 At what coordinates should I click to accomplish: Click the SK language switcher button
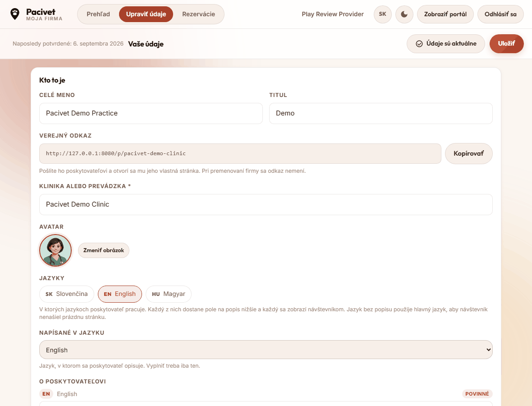[382, 14]
